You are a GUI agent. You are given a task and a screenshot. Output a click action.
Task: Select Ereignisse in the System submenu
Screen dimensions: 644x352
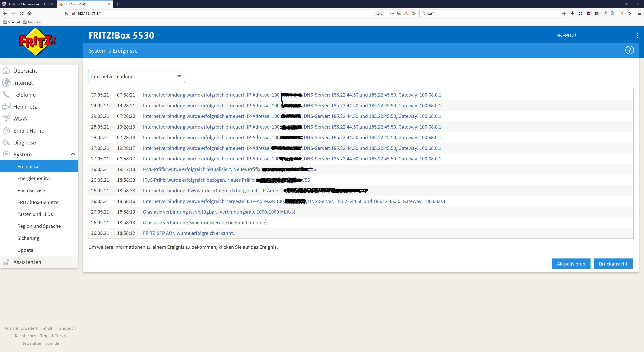(x=39, y=166)
